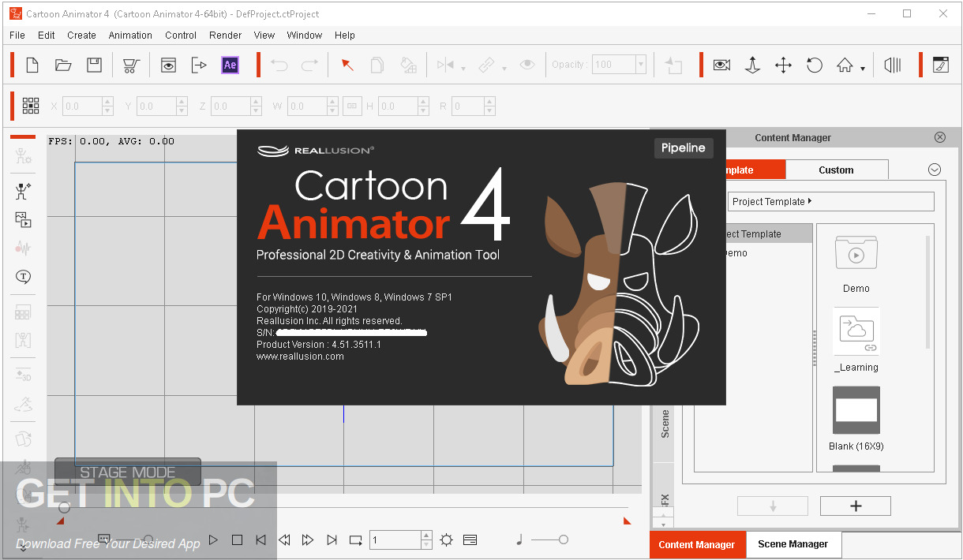This screenshot has width=963, height=560.
Task: Open the Help menu
Action: pyautogui.click(x=345, y=35)
